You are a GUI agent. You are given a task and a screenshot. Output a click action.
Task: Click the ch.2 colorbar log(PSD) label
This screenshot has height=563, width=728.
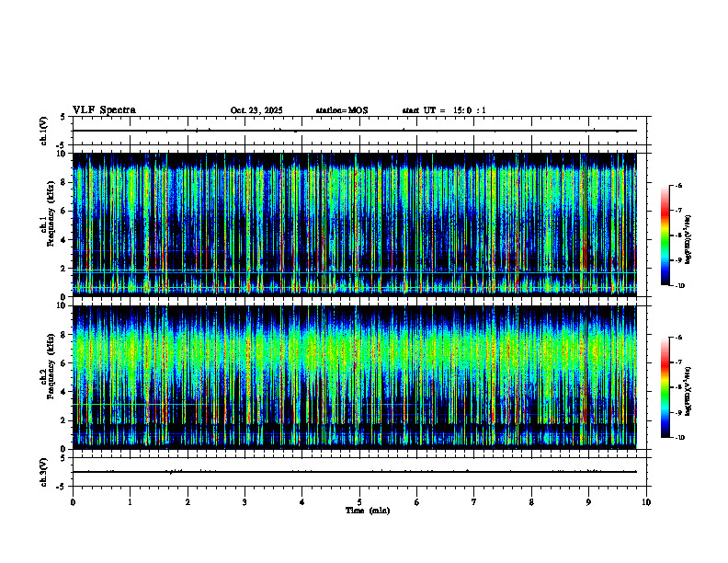pyautogui.click(x=688, y=392)
